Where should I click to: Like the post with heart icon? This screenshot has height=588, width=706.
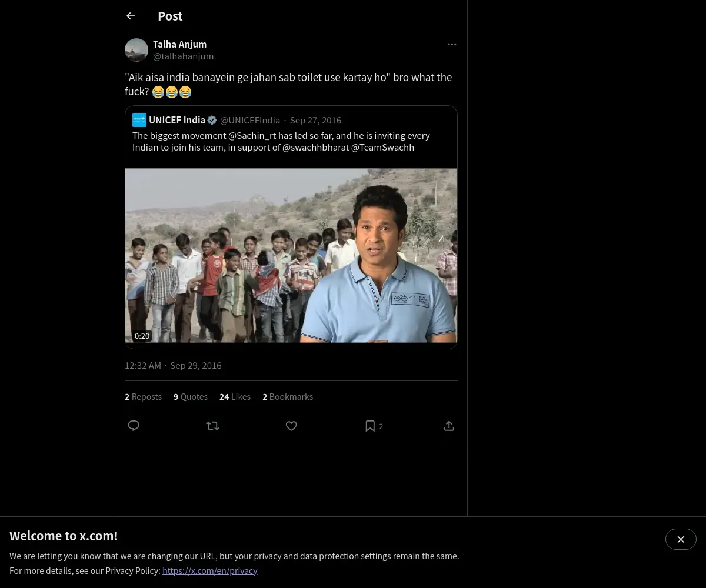[291, 426]
